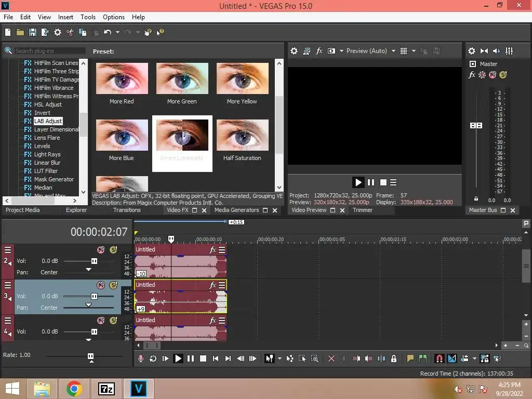Mute track 2
The height and width of the screenshot is (399, 532).
click(101, 250)
